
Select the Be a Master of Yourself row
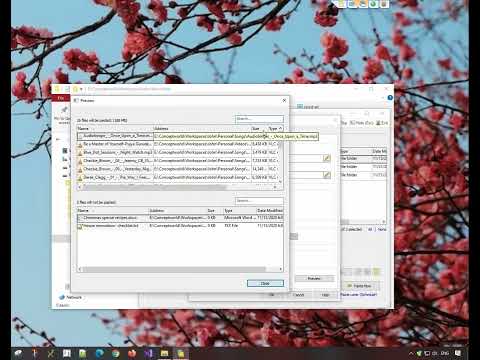tap(179, 144)
